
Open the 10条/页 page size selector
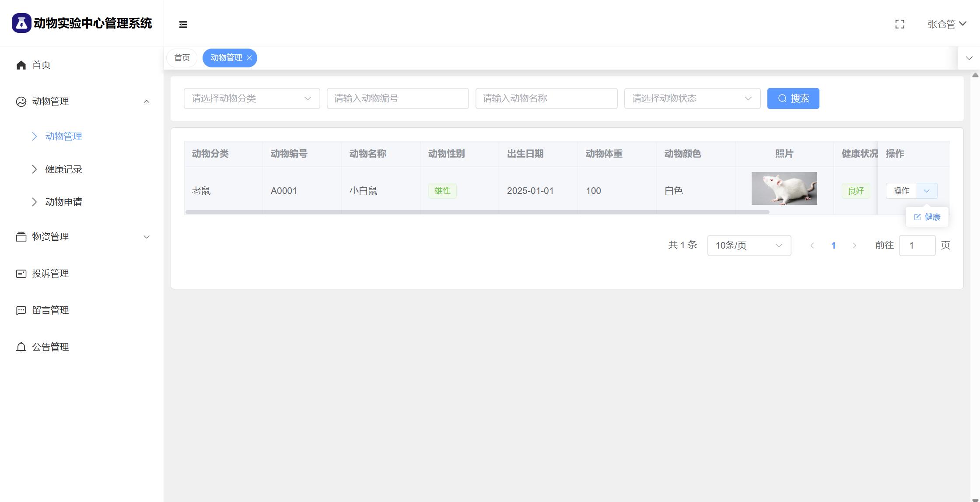(x=749, y=246)
